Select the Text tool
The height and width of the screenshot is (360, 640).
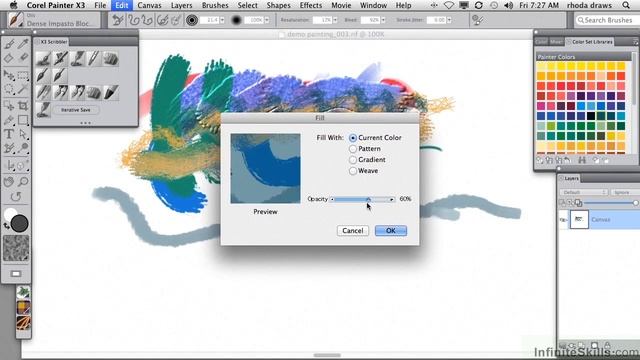coord(9,134)
